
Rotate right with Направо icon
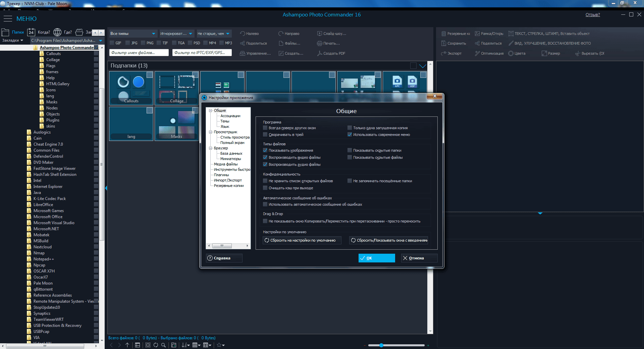281,34
